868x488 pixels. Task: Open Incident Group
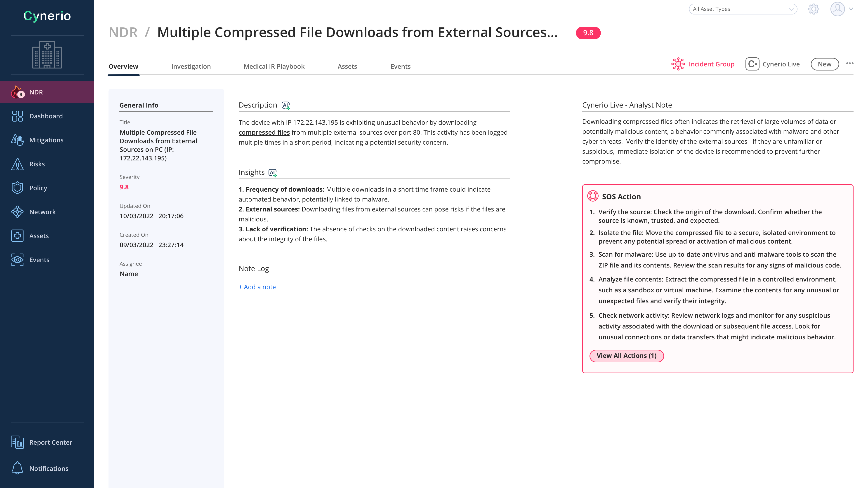(x=703, y=64)
